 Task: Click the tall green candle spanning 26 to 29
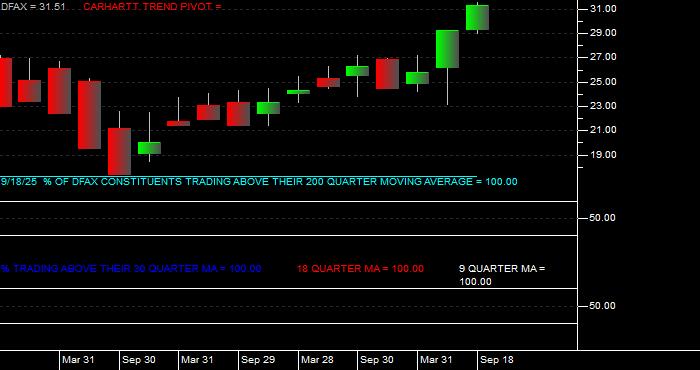(447, 49)
